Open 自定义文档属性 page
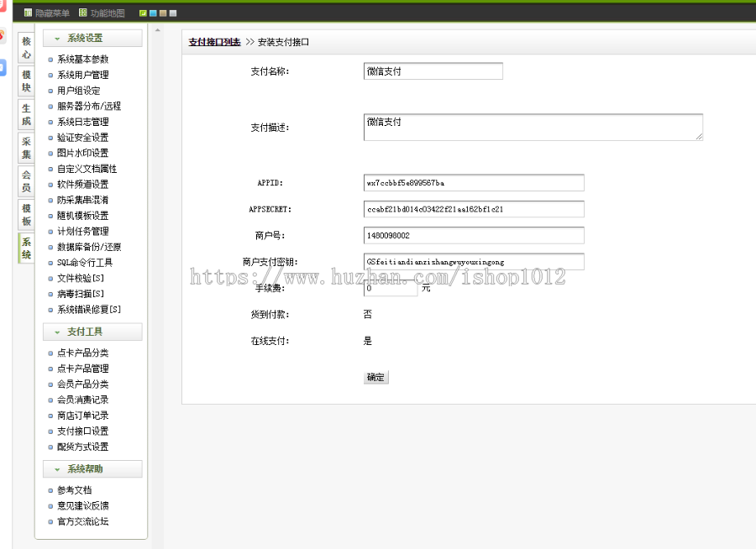Screen dimensions: 756x549 point(87,169)
